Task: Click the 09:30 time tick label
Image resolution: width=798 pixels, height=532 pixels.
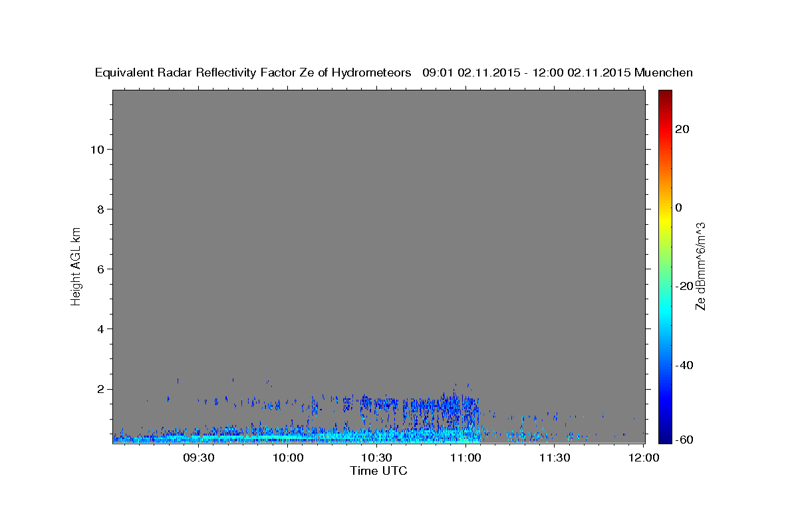Action: coord(199,458)
